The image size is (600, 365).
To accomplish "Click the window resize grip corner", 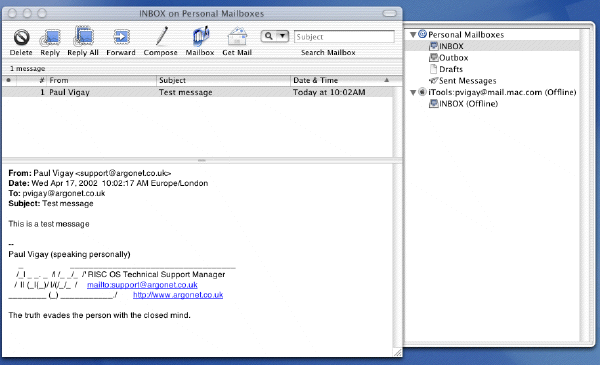I will tap(398, 353).
